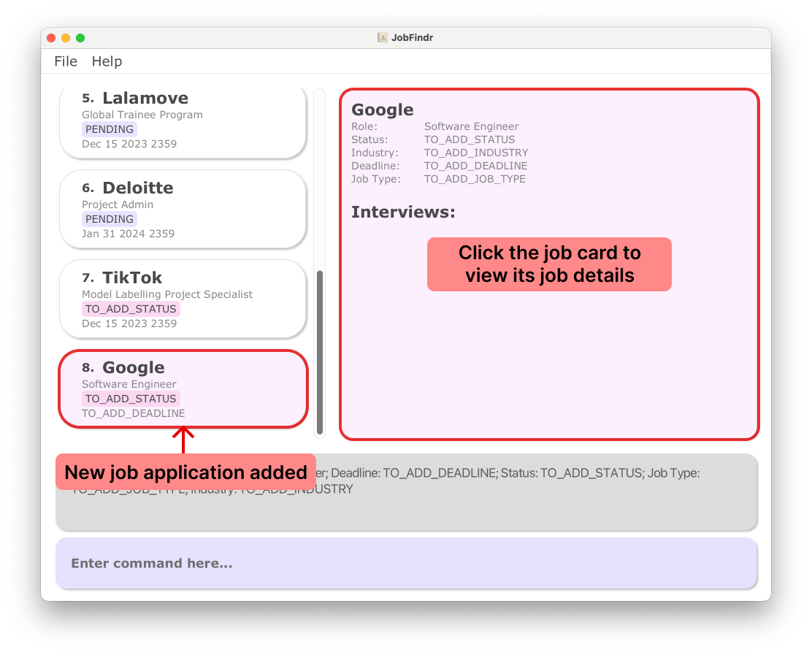
Task: Click "TO_ADD_DEADLINE" on the Google list card
Action: [133, 413]
